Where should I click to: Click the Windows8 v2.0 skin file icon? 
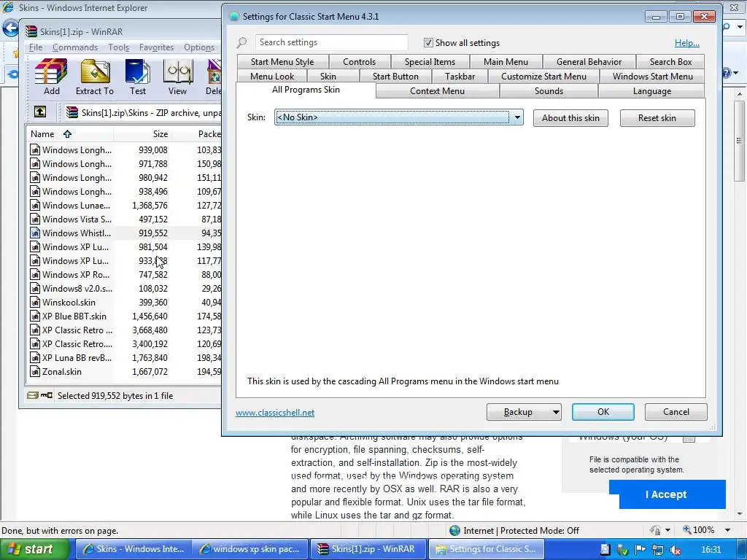click(35, 289)
